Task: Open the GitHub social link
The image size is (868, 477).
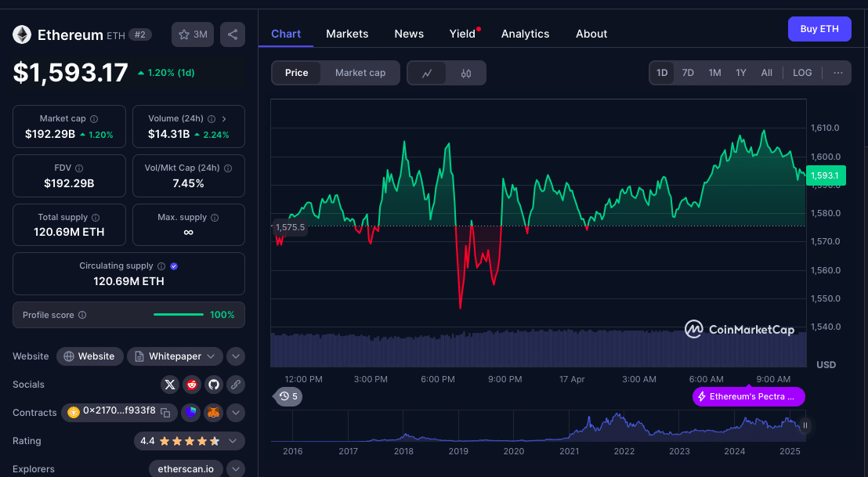Action: pos(214,385)
